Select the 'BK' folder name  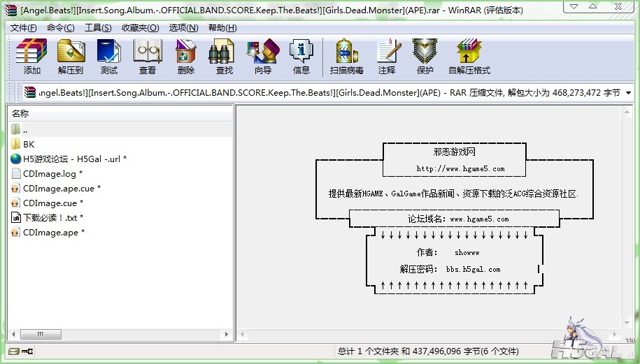29,145
